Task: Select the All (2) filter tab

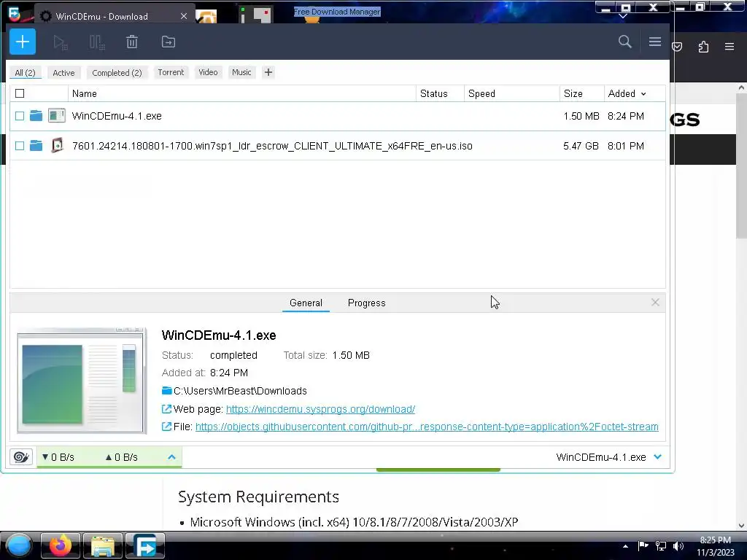Action: (x=26, y=73)
